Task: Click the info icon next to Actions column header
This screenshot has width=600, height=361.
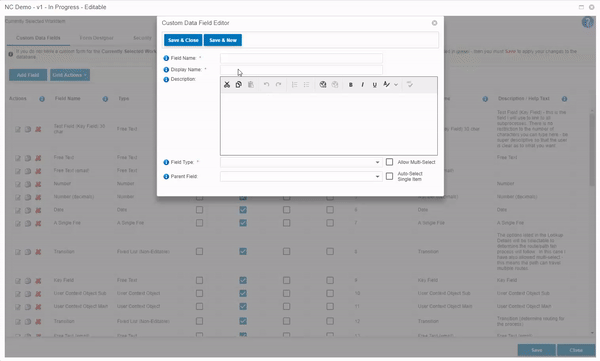Action: [42, 99]
